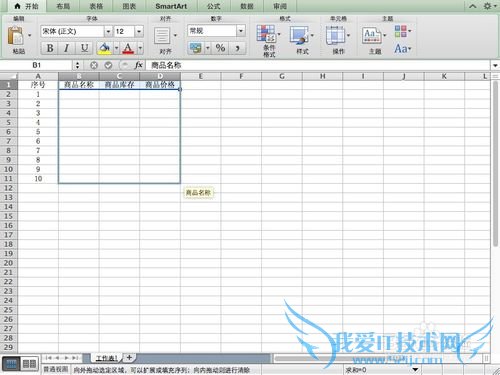
Task: Apply Bold formatting button
Action: 50,48
